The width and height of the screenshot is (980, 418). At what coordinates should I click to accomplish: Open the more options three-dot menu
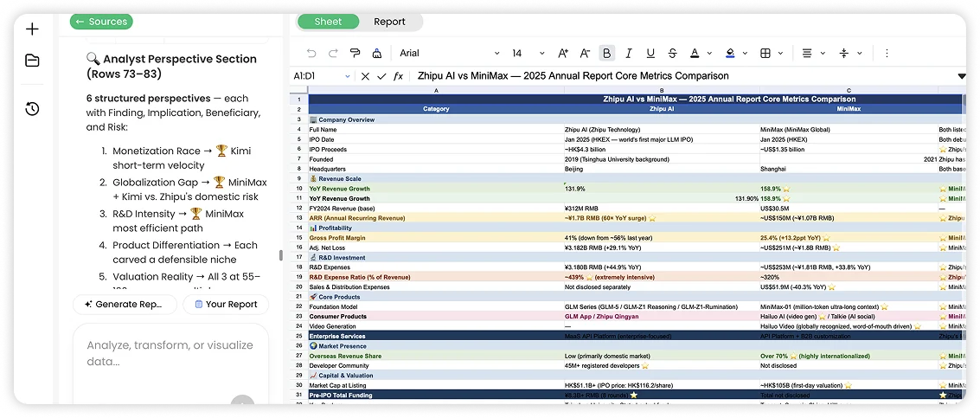[887, 53]
